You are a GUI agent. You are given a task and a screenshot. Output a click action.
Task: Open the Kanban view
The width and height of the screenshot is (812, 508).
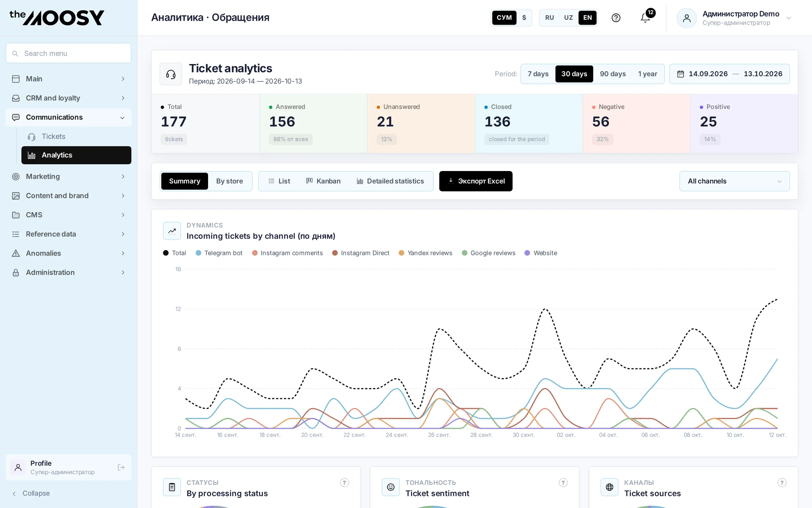(x=323, y=181)
